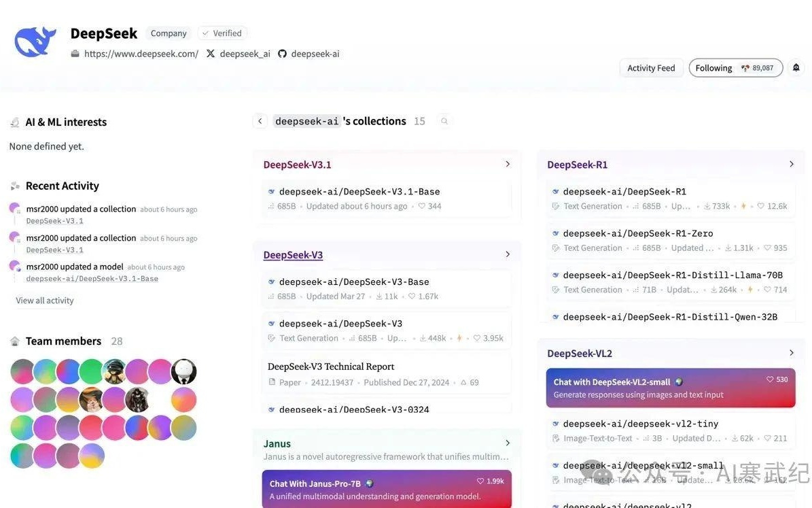Screen dimensions: 812x508
Task: Click the lightning icon on DeepSeek-V3 card
Action: tap(459, 338)
